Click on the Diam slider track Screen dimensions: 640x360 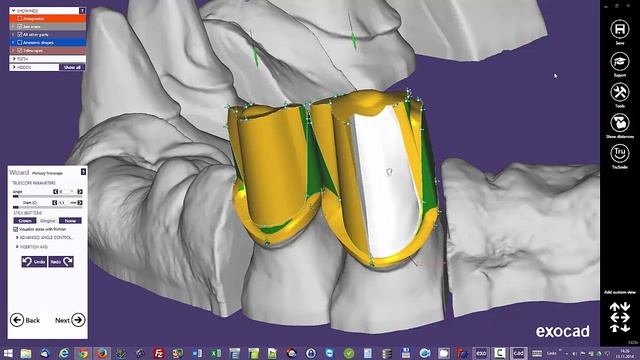pos(48,207)
